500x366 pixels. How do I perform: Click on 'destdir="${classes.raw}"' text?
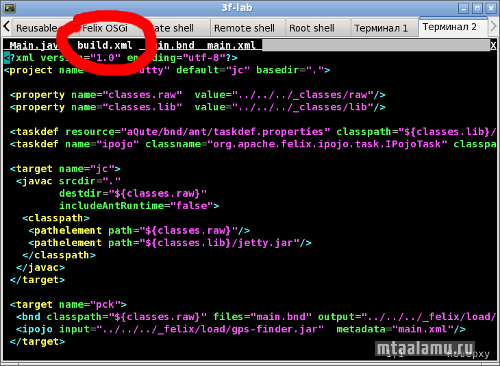[133, 193]
